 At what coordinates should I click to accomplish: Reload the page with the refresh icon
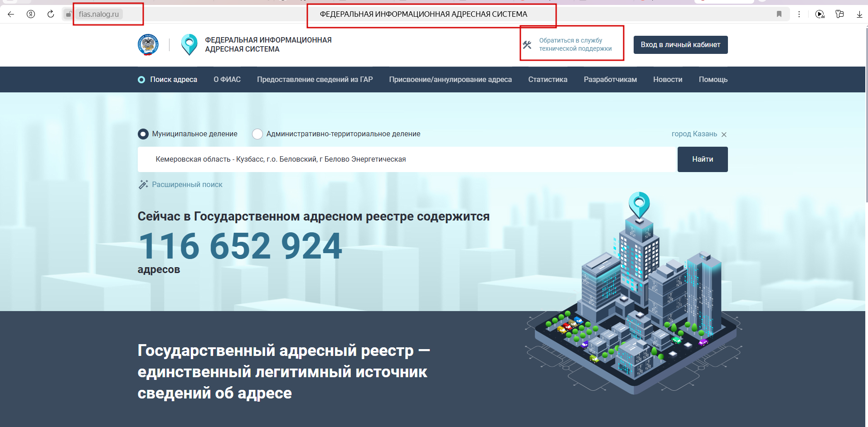[51, 14]
